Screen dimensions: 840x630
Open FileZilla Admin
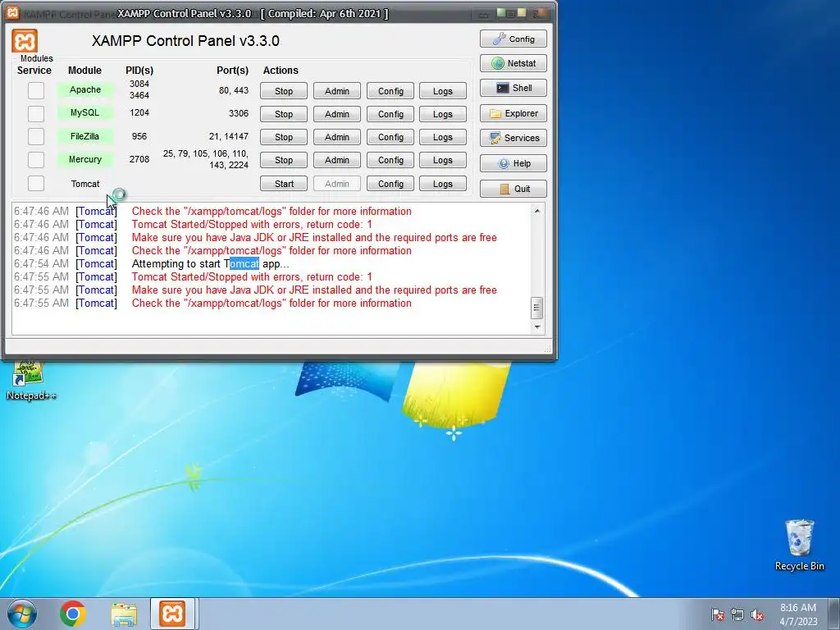coord(337,137)
